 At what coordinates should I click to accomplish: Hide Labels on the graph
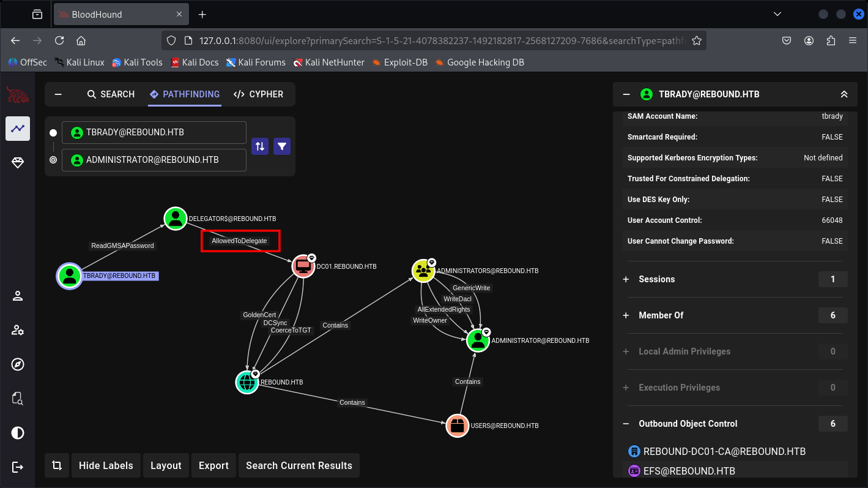[106, 465]
